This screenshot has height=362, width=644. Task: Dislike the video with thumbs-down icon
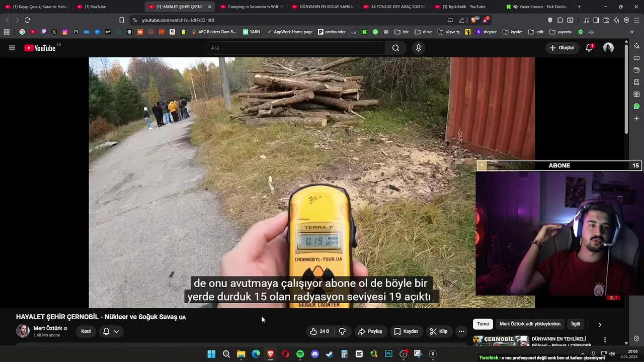[x=343, y=331]
